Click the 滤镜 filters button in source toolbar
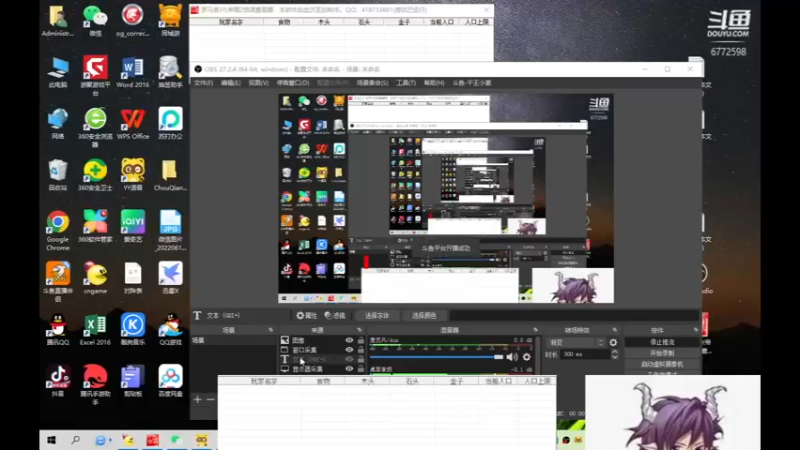This screenshot has width=800, height=450. 335,316
